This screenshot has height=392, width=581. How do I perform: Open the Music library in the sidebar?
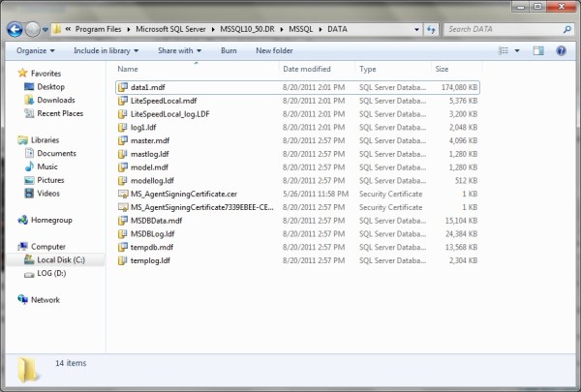(x=46, y=166)
